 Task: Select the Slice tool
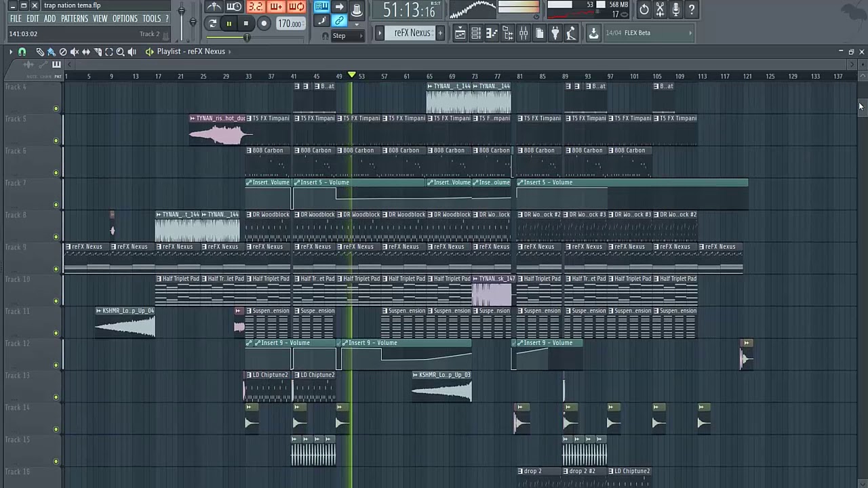[x=98, y=52]
